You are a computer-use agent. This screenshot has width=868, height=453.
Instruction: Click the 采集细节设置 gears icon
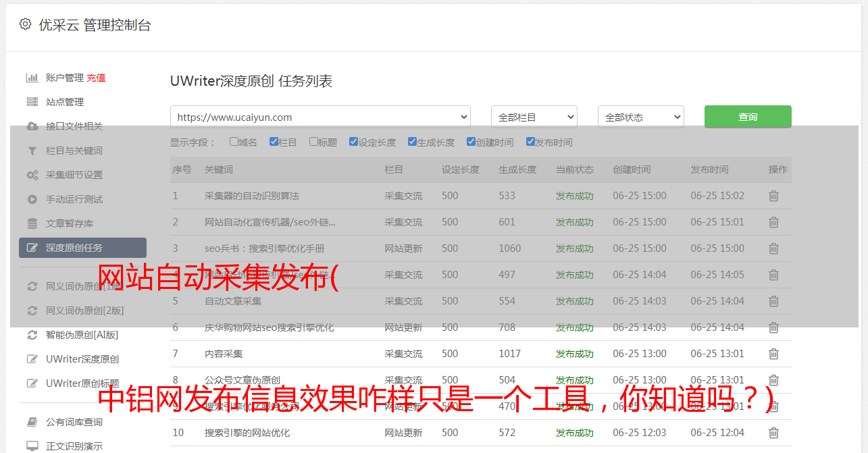[32, 175]
